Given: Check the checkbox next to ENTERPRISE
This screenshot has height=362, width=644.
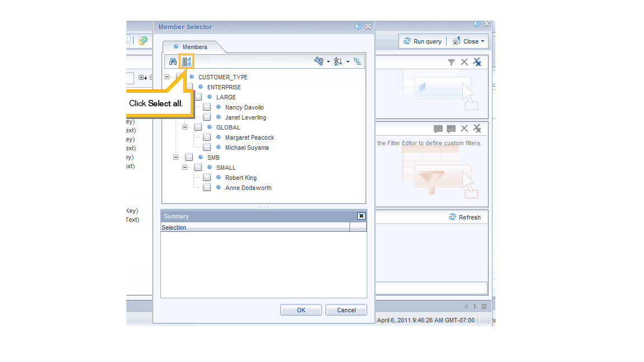Looking at the screenshot, I should click(x=189, y=87).
